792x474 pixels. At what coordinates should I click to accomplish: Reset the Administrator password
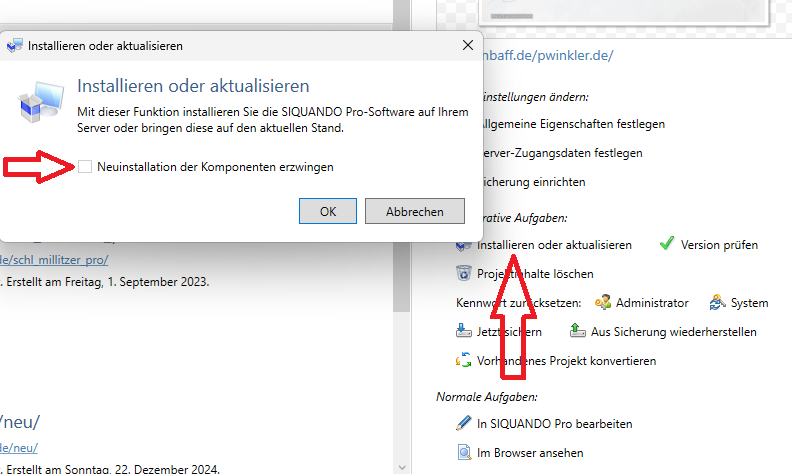652,303
